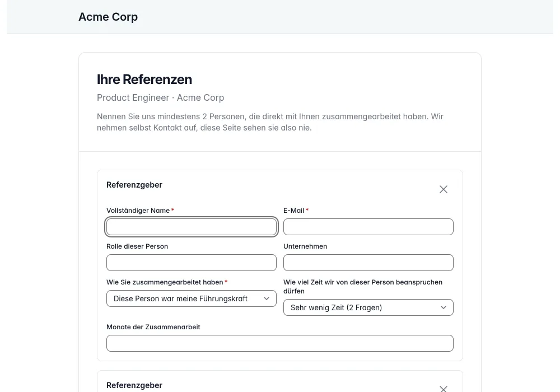Image resolution: width=560 pixels, height=392 pixels.
Task: Click the 'Wie viel Zeit wir…' label
Action: [363, 287]
